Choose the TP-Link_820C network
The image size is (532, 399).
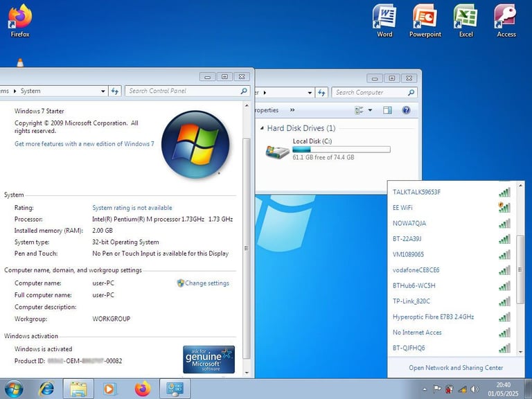point(451,301)
